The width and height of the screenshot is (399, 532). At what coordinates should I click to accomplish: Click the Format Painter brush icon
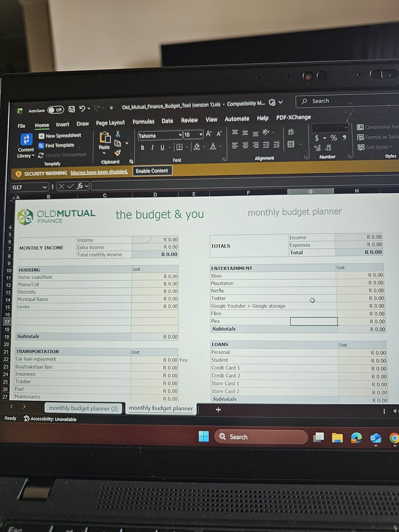point(117,152)
